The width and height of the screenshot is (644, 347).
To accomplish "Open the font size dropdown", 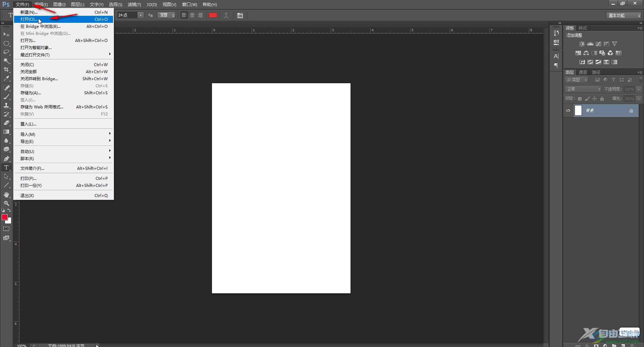I will pyautogui.click(x=141, y=15).
